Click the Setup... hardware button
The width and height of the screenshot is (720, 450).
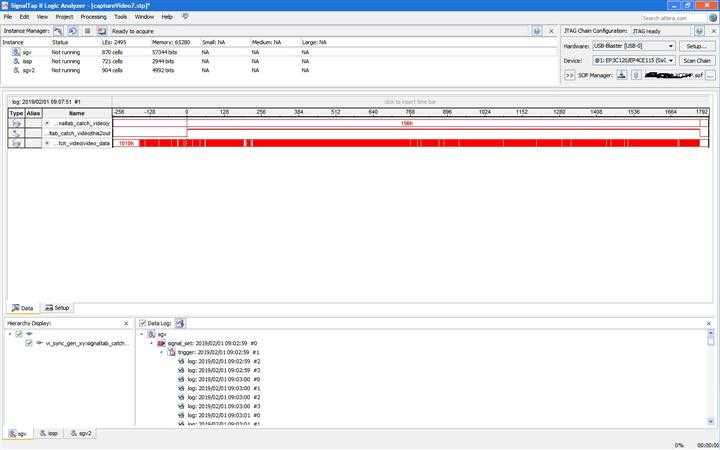pos(697,46)
